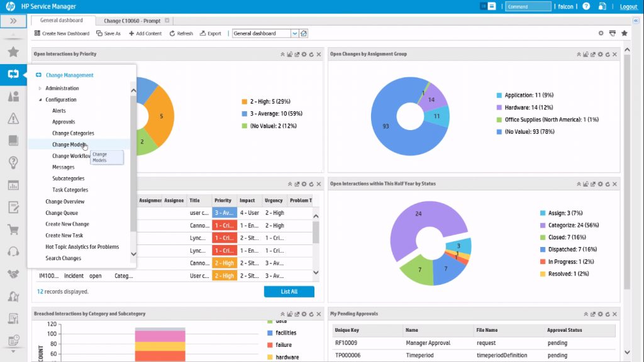644x362 pixels.
Task: Select the Change Management sidebar icon
Action: click(13, 74)
